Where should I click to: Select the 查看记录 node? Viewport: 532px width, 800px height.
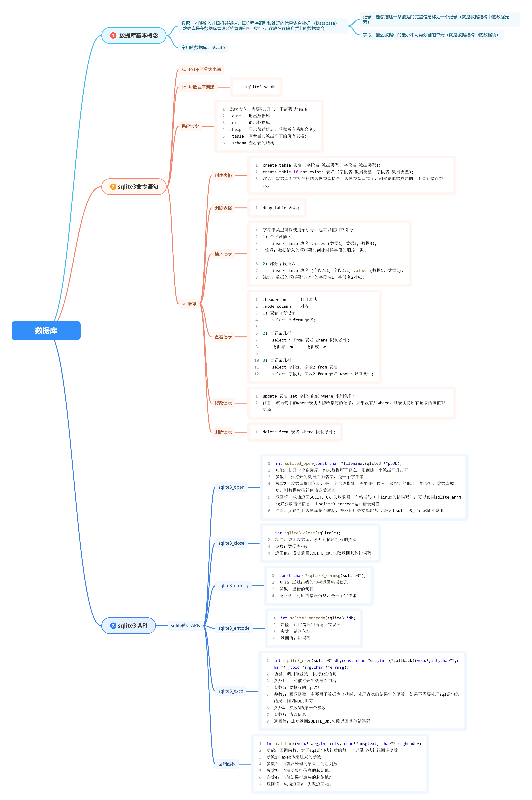[x=223, y=337]
